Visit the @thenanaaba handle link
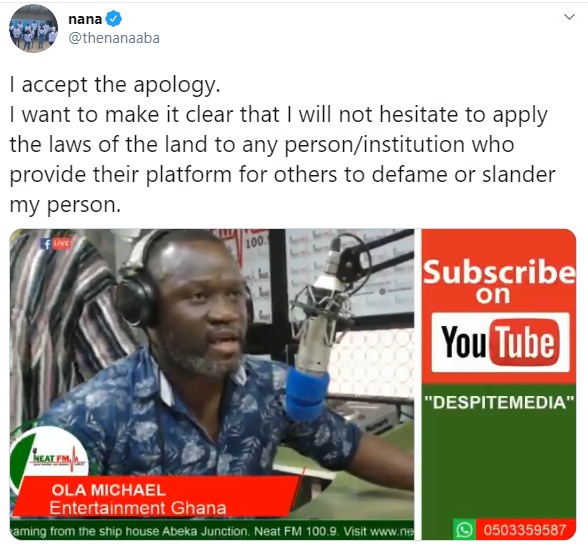 tap(114, 38)
